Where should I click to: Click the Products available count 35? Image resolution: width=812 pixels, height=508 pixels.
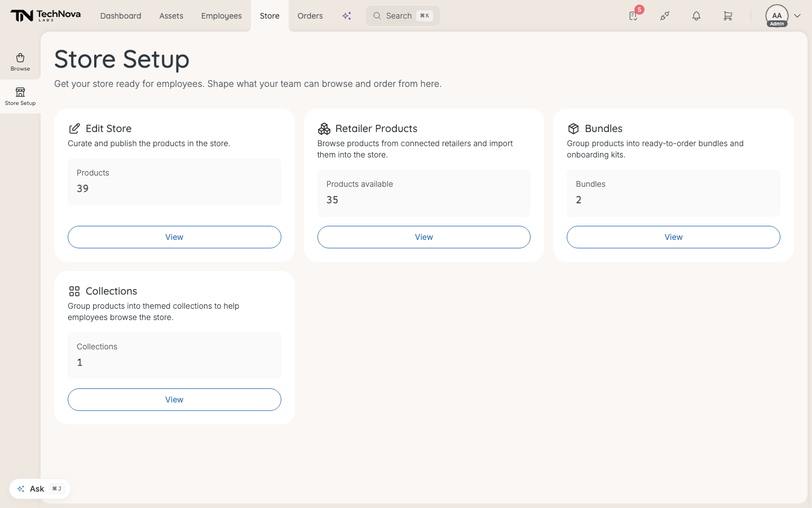click(332, 200)
